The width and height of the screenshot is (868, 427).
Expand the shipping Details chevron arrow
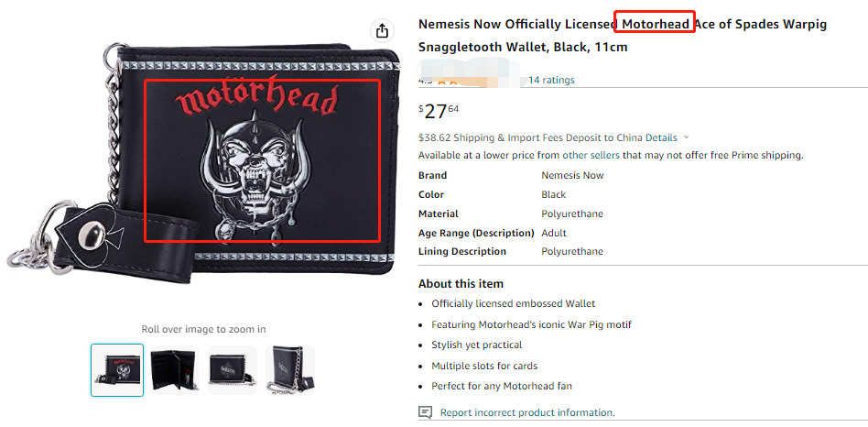point(686,137)
